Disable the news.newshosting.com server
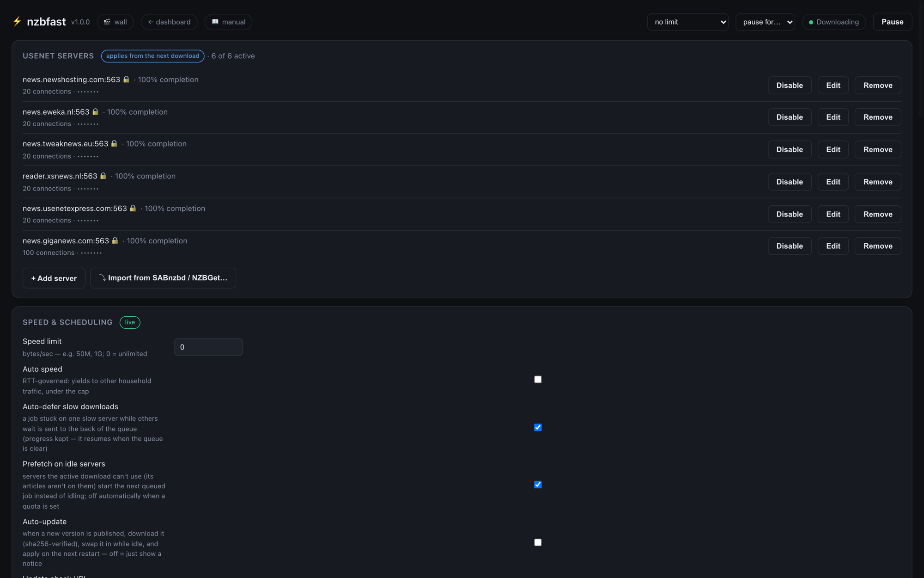Image resolution: width=924 pixels, height=578 pixels. (790, 85)
